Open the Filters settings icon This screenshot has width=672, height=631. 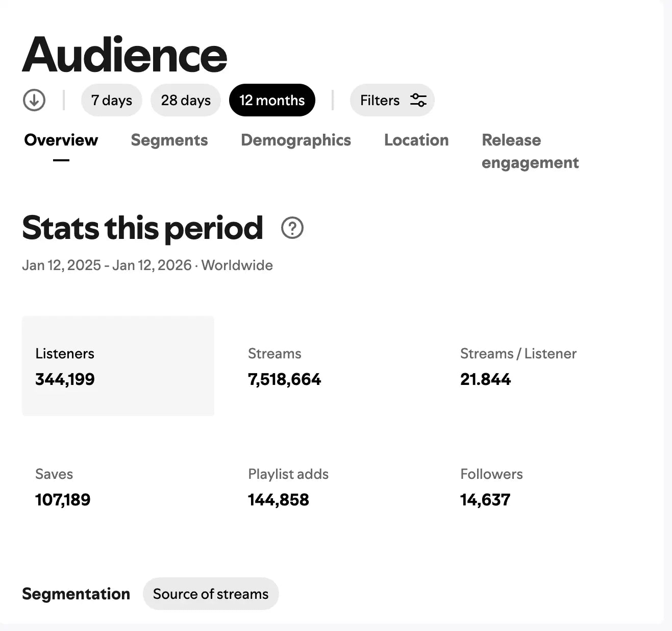click(418, 100)
